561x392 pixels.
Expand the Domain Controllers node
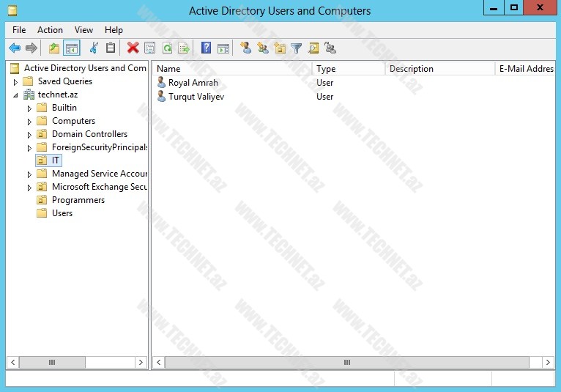pyautogui.click(x=29, y=135)
